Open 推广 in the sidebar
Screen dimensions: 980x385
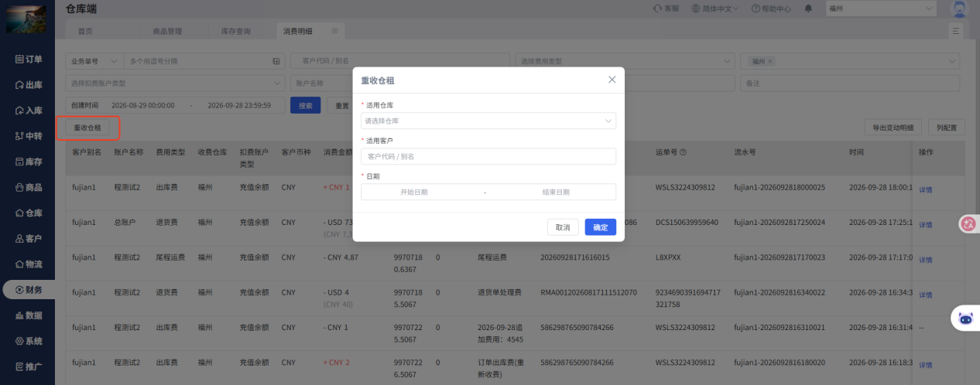(x=28, y=366)
